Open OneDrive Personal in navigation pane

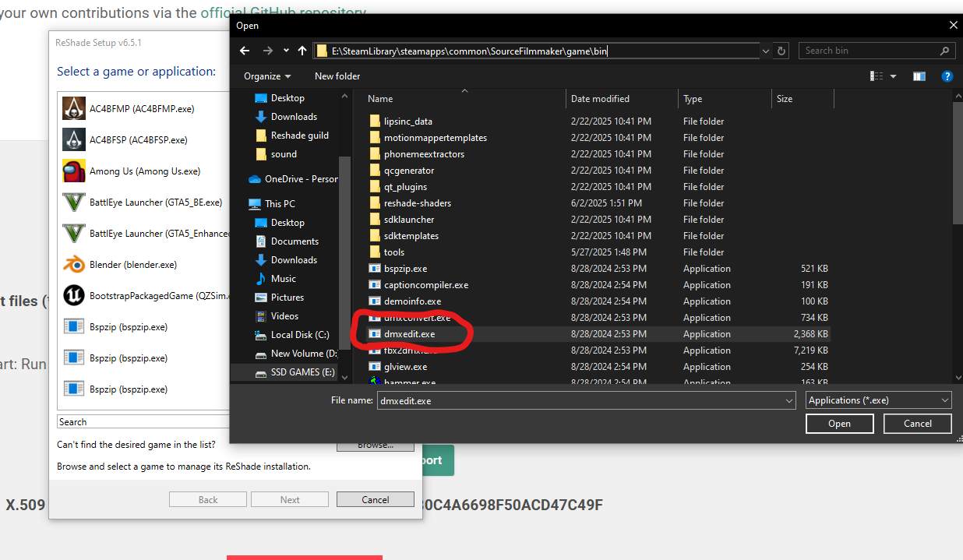pyautogui.click(x=293, y=179)
